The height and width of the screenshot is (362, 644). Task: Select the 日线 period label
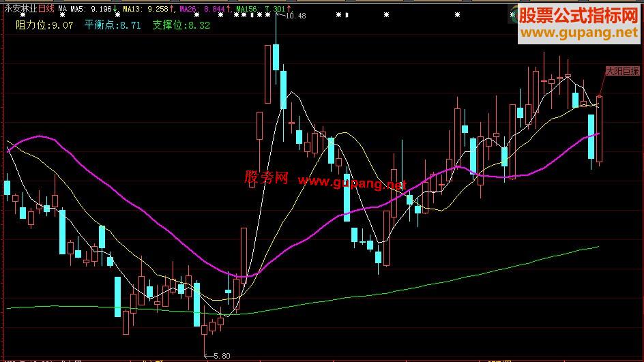point(46,9)
